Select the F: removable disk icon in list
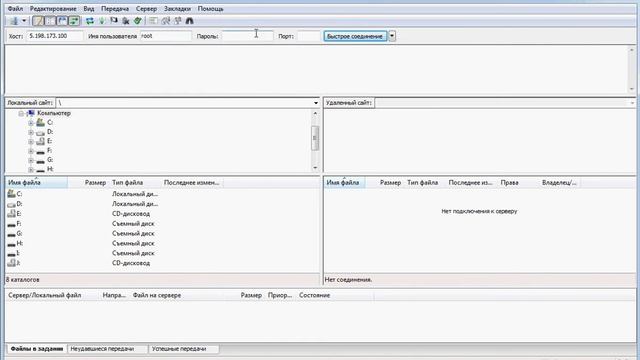The image size is (640, 360). click(11, 224)
